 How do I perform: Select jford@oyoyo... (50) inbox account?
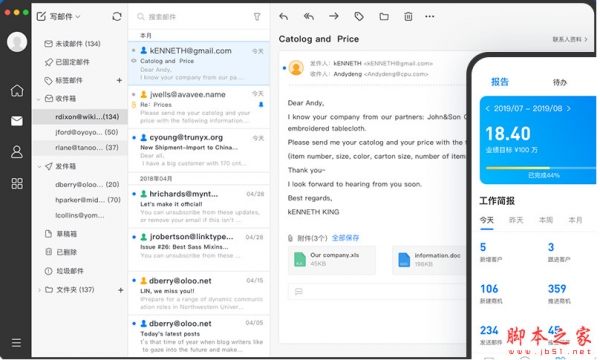tap(80, 132)
